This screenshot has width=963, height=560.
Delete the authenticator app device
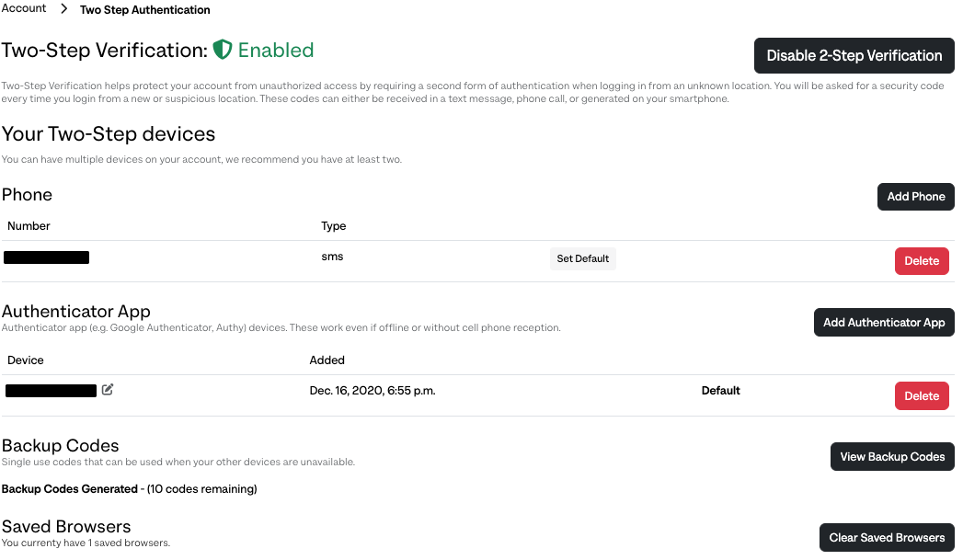pyautogui.click(x=922, y=396)
